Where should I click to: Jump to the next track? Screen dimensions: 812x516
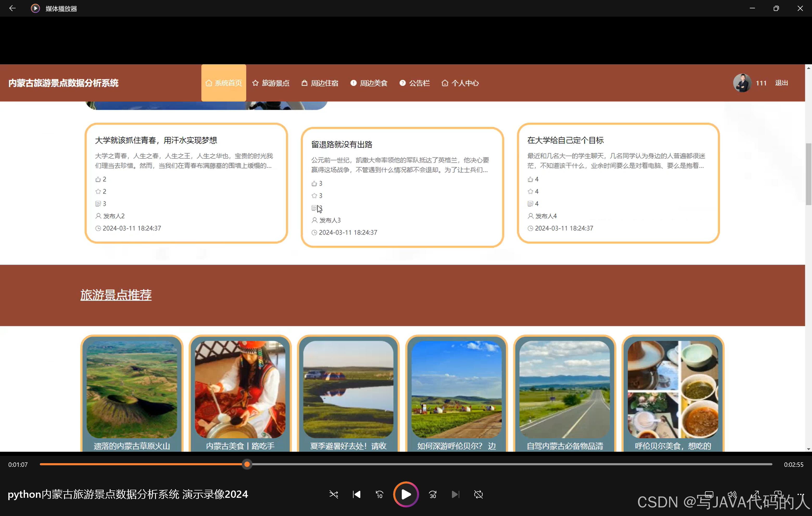pyautogui.click(x=455, y=494)
